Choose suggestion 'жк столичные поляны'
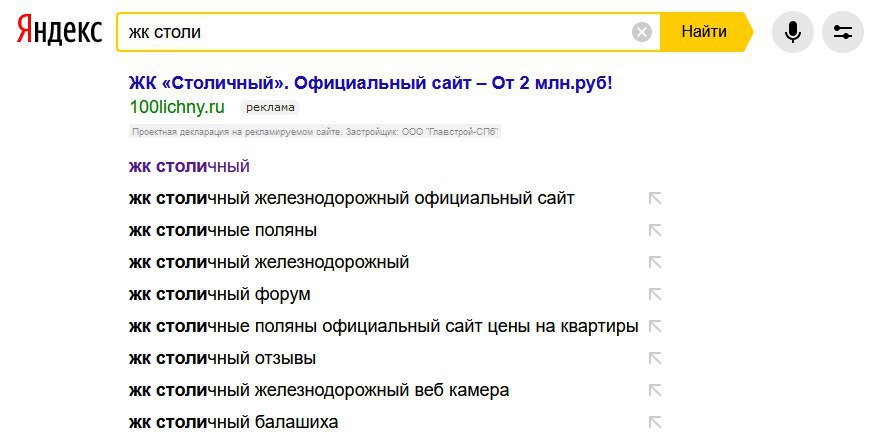This screenshot has height=443, width=870. (223, 230)
